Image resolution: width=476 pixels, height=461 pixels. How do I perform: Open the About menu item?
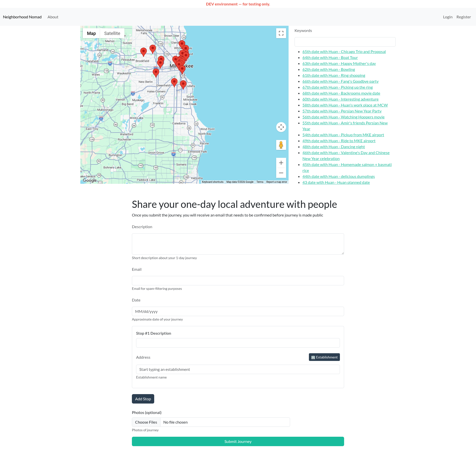pos(53,17)
